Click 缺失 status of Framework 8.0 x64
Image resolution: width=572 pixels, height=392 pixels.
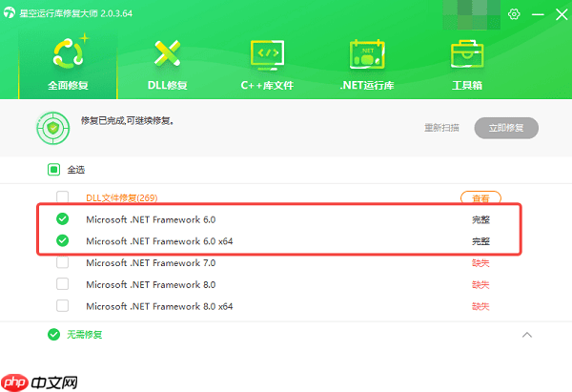[480, 306]
